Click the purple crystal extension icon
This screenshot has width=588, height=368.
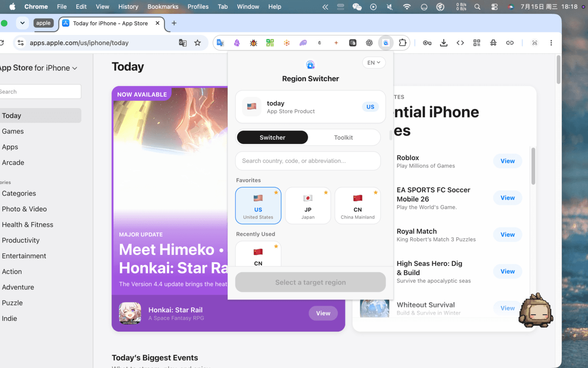pyautogui.click(x=237, y=43)
